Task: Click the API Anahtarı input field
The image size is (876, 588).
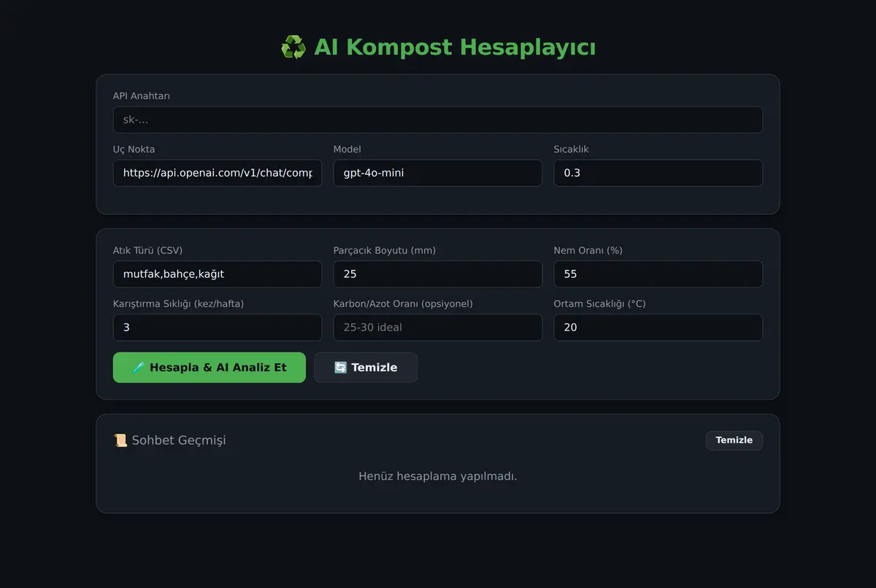Action: pyautogui.click(x=438, y=120)
